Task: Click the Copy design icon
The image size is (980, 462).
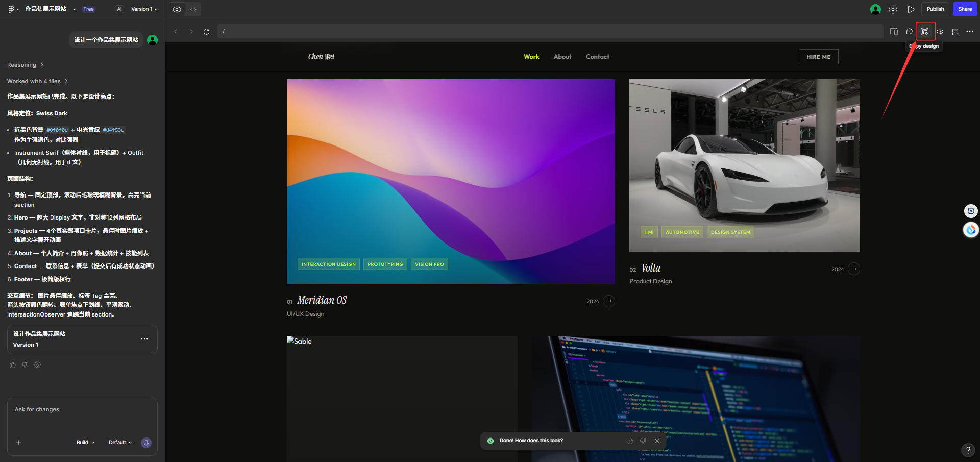Action: coord(925,32)
